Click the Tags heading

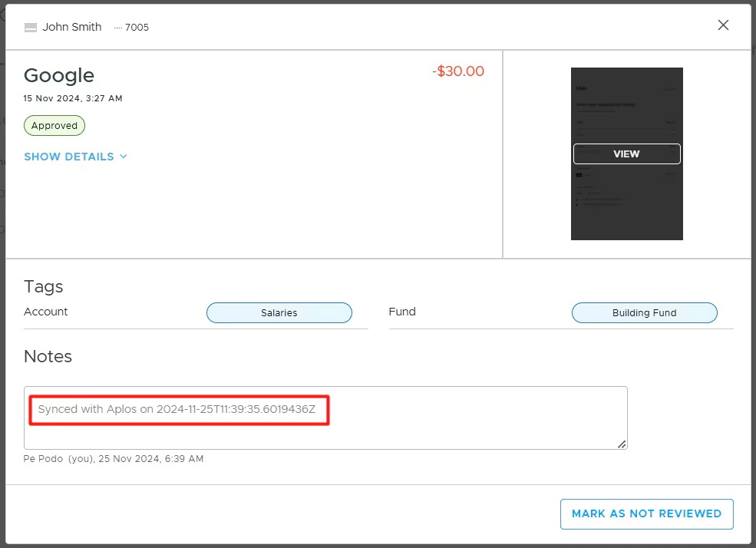pyautogui.click(x=44, y=287)
